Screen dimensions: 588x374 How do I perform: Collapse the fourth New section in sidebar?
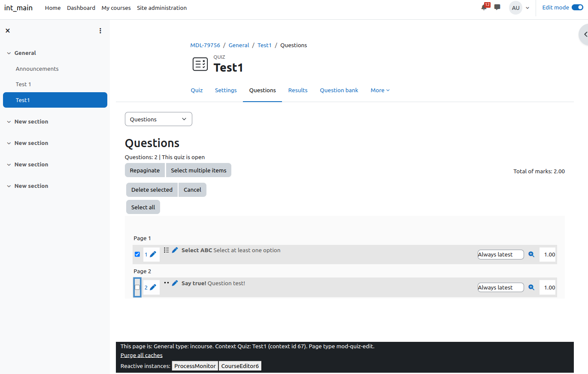(9, 186)
